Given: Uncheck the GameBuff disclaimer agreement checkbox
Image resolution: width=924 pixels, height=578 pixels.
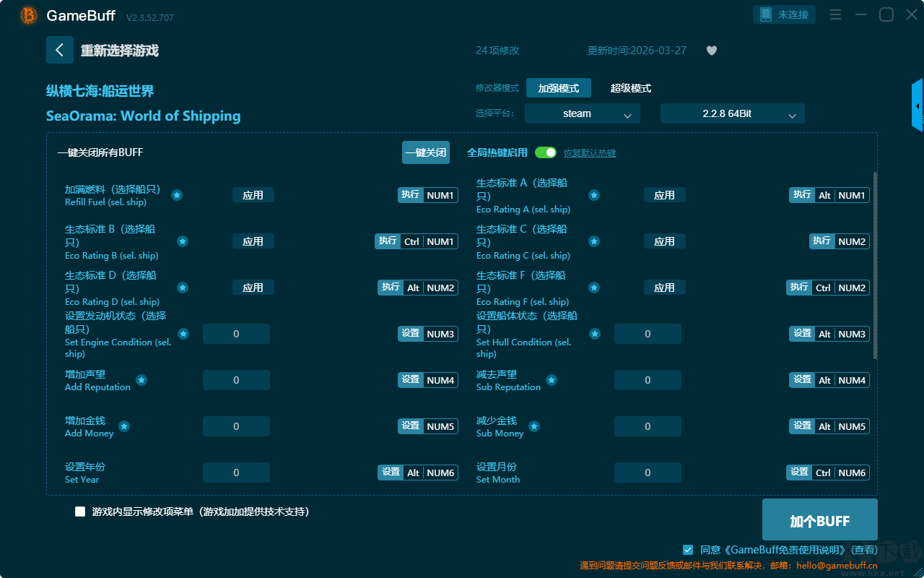Looking at the screenshot, I should (x=688, y=550).
